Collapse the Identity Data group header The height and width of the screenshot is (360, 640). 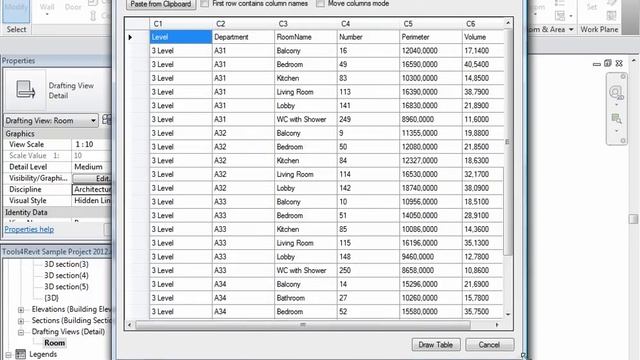coord(57,212)
